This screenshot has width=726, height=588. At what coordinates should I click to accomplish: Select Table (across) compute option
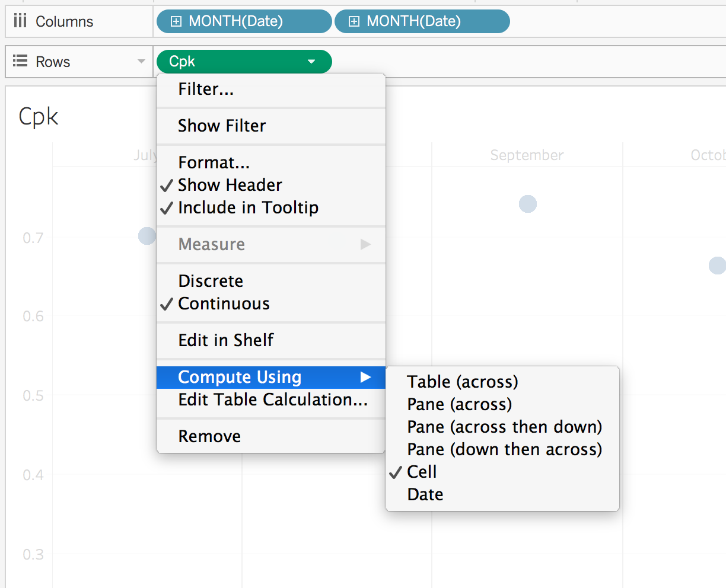(x=462, y=382)
